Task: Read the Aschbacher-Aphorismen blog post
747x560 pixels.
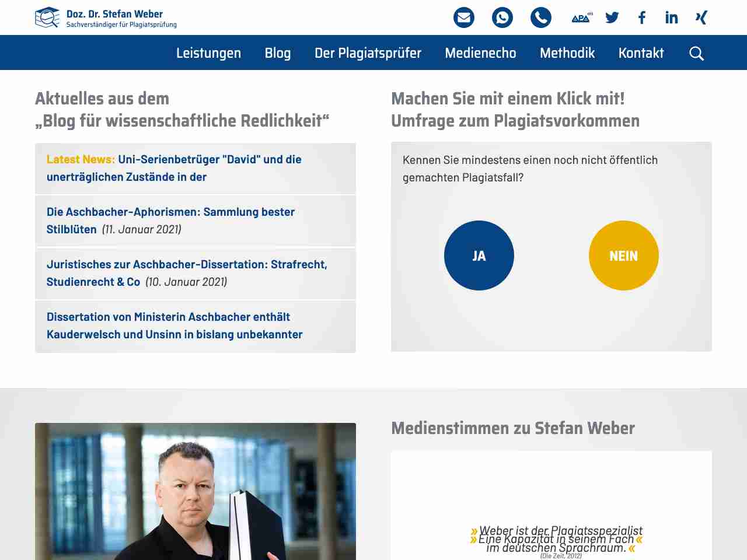Action: click(170, 212)
